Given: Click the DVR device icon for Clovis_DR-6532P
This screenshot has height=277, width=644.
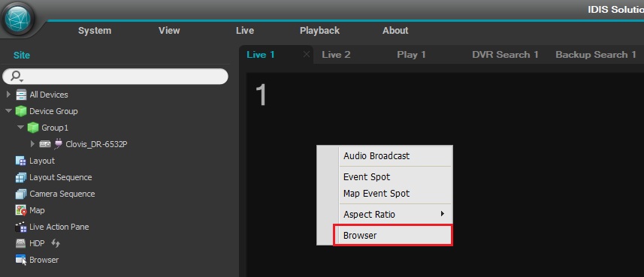Looking at the screenshot, I should tap(45, 144).
